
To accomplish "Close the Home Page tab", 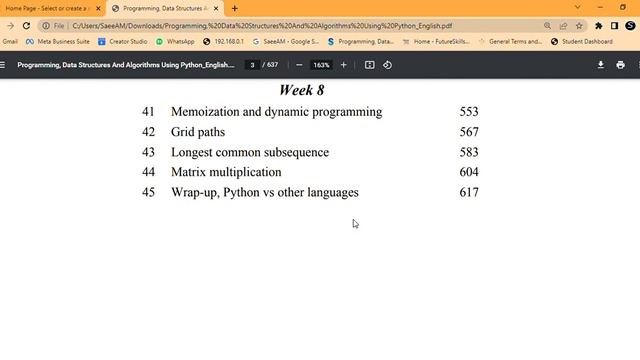I will [x=98, y=8].
